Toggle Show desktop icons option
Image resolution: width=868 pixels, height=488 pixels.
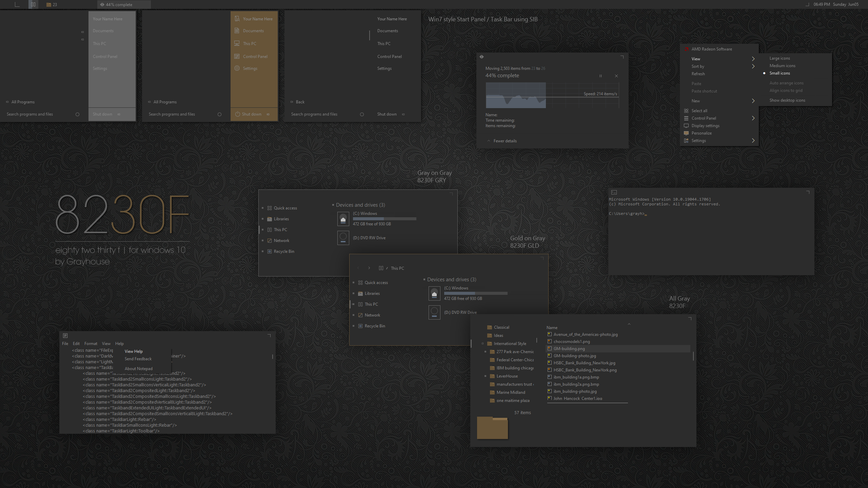coord(787,100)
